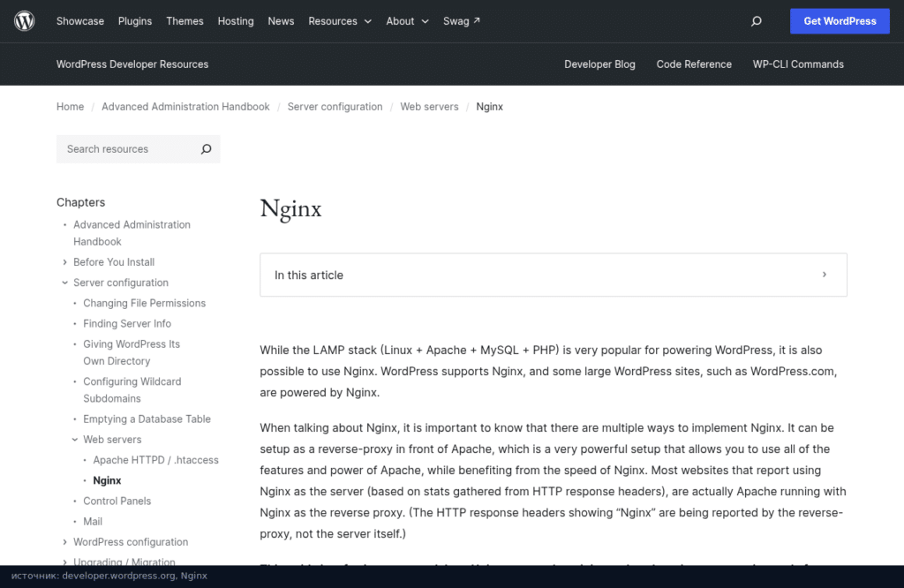This screenshot has width=904, height=588.
Task: Open Web servers sidebar link
Action: coord(112,440)
